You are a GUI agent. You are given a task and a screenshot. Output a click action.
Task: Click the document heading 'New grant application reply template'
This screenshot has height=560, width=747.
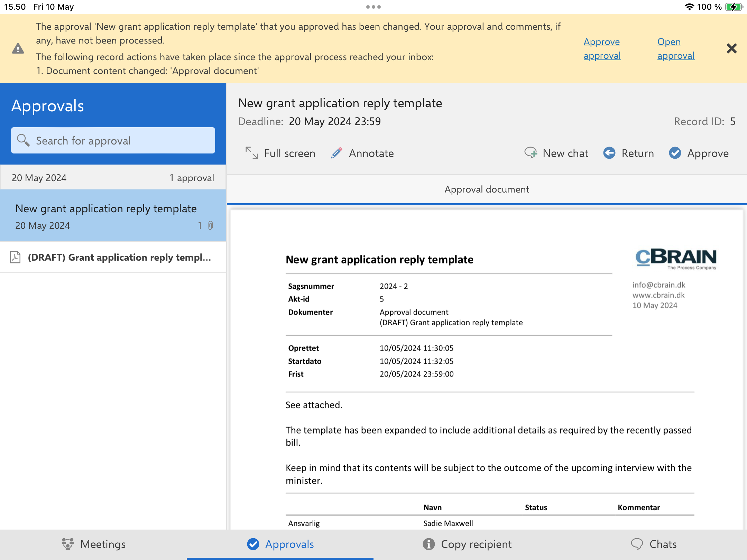point(379,260)
